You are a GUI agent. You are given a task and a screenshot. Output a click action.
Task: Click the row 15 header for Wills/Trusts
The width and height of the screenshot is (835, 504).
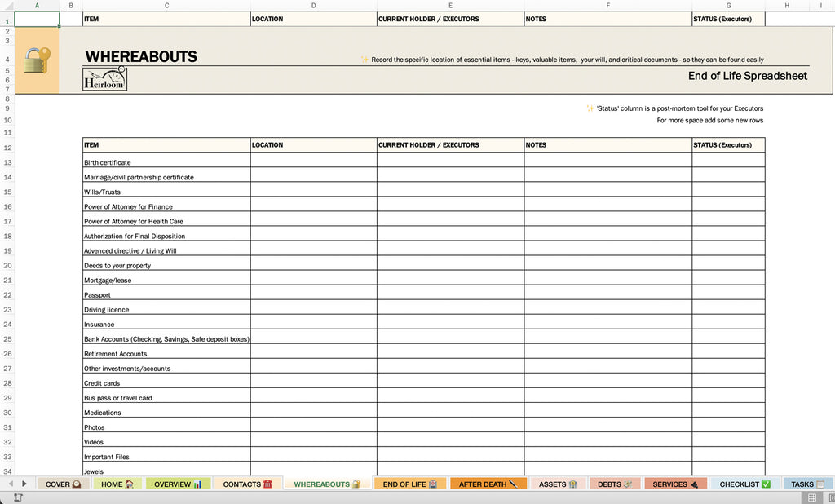click(7, 192)
